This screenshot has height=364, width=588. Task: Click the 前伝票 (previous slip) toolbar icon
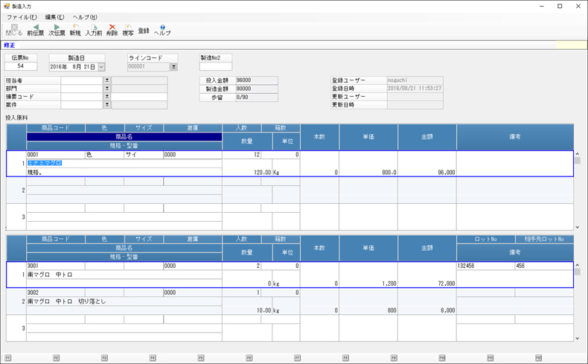pyautogui.click(x=35, y=30)
